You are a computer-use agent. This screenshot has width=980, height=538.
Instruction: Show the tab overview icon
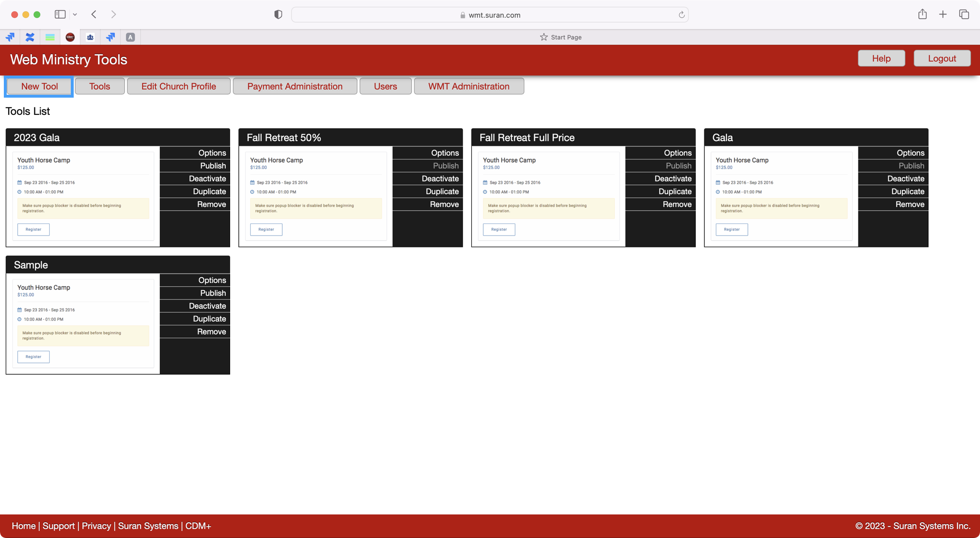point(964,14)
